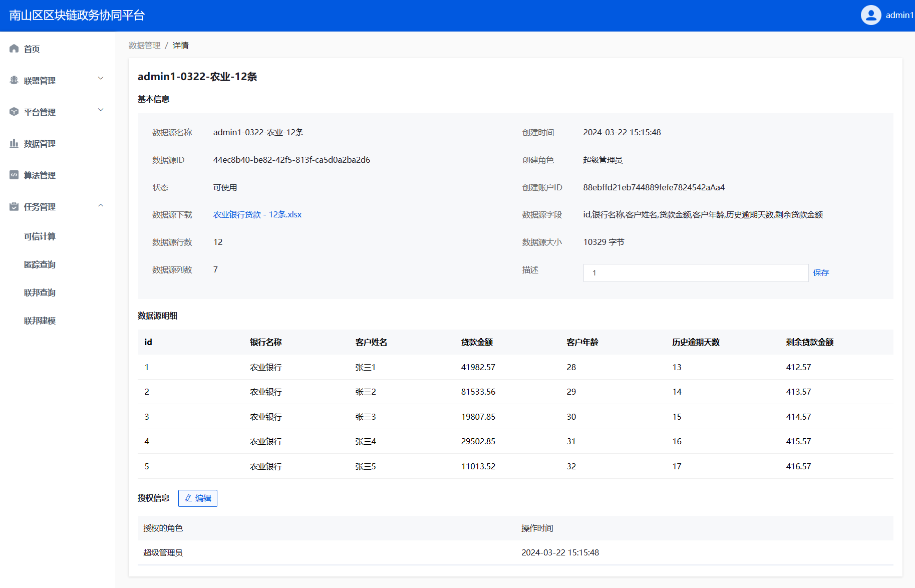Click the account ID 88ebffd21eb744889fefe7824542aAa4
The image size is (915, 588).
(x=654, y=187)
